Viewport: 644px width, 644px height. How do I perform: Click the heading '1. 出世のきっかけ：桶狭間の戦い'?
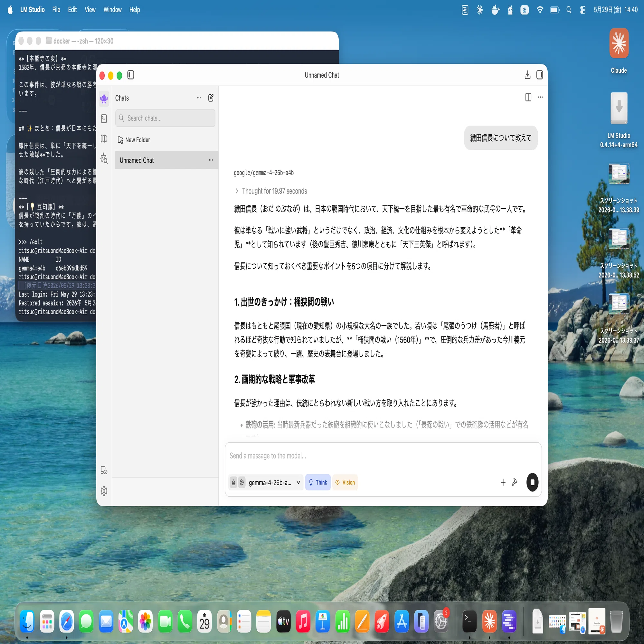point(284,302)
